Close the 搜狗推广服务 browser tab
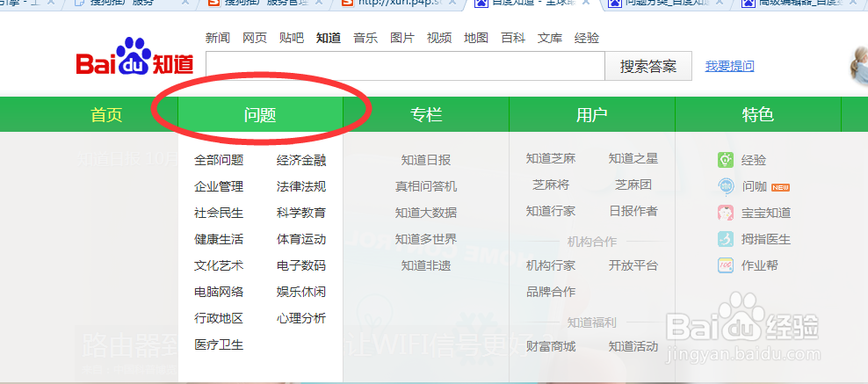Viewport: 868px width, 384px height. (x=184, y=3)
